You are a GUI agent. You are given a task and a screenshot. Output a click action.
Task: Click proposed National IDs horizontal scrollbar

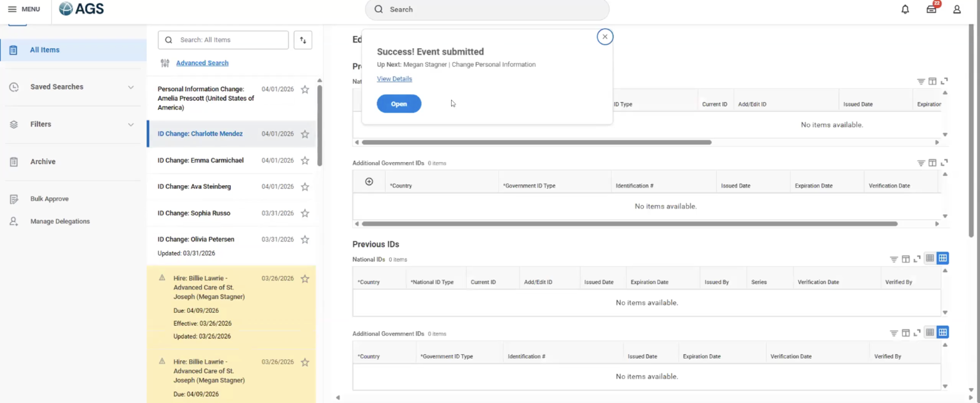tap(536, 143)
